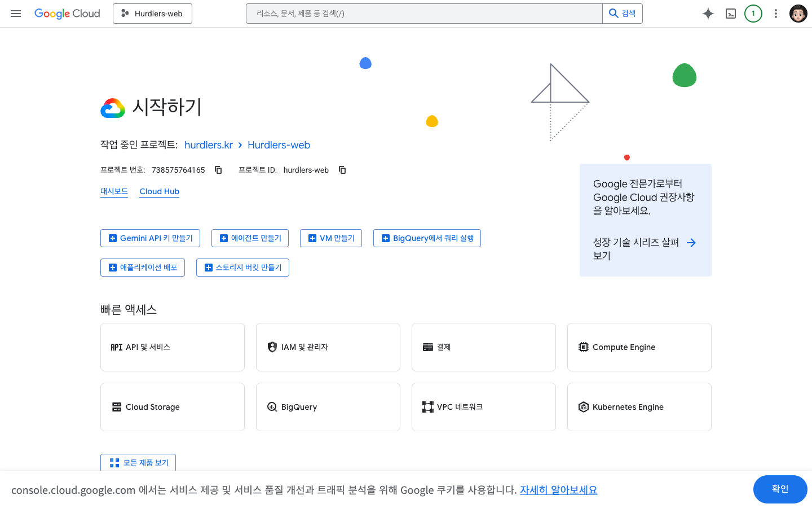Viewport: 812px width, 508px height.
Task: Open the hurdlers.kr organization link
Action: click(209, 145)
